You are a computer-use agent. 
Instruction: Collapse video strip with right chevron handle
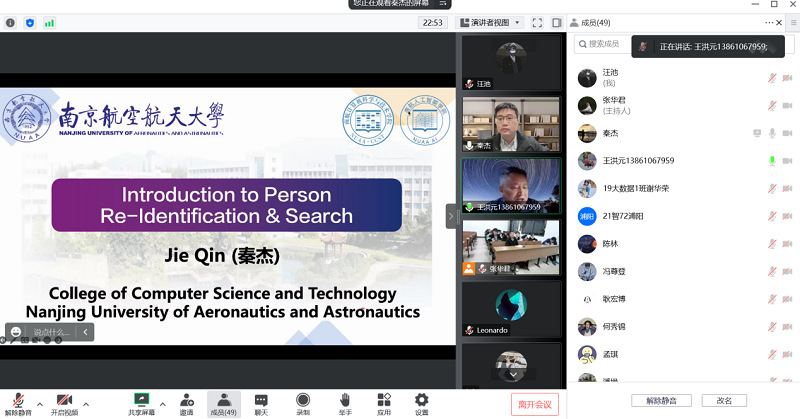451,216
